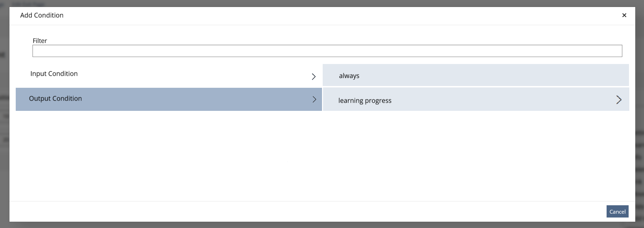
Task: Expand the Input Condition category
Action: [x=169, y=75]
